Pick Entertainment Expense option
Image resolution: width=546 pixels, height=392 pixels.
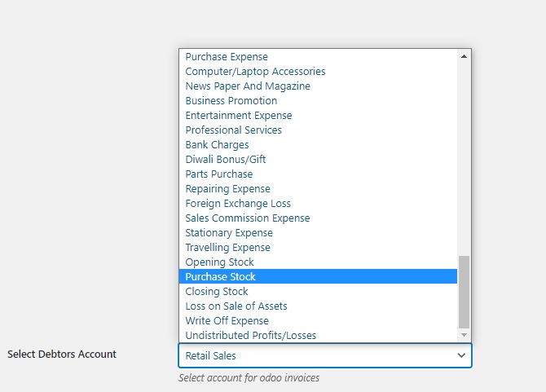318,115
